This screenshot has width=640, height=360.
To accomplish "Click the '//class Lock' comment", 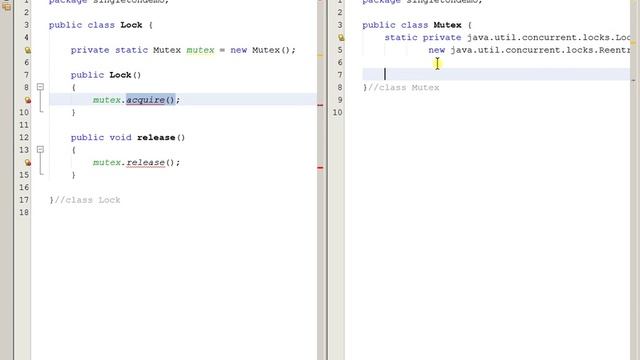I will pos(87,200).
